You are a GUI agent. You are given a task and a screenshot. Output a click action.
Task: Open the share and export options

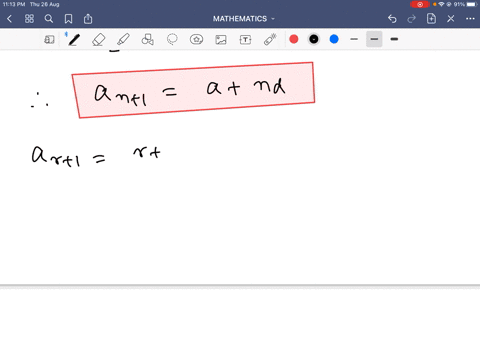[x=88, y=19]
